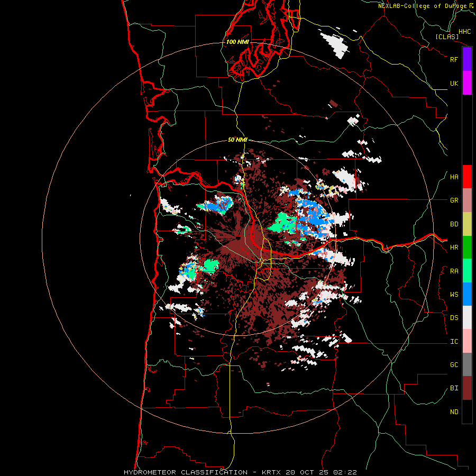Viewport: 476px width, 476px height.
Task: Click the HR legend label
Action: pos(454,248)
